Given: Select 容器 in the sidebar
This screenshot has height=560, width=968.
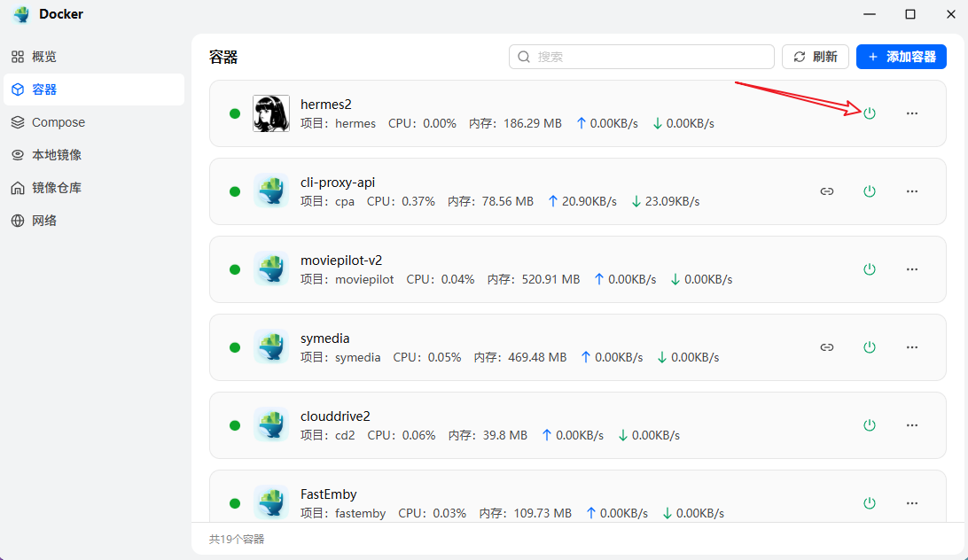Looking at the screenshot, I should (x=94, y=89).
